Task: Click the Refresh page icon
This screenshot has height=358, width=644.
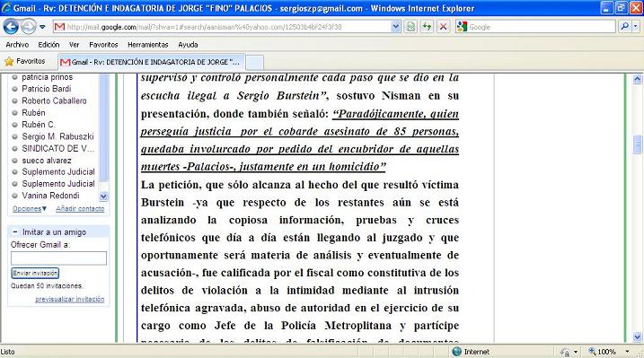Action: point(427,27)
